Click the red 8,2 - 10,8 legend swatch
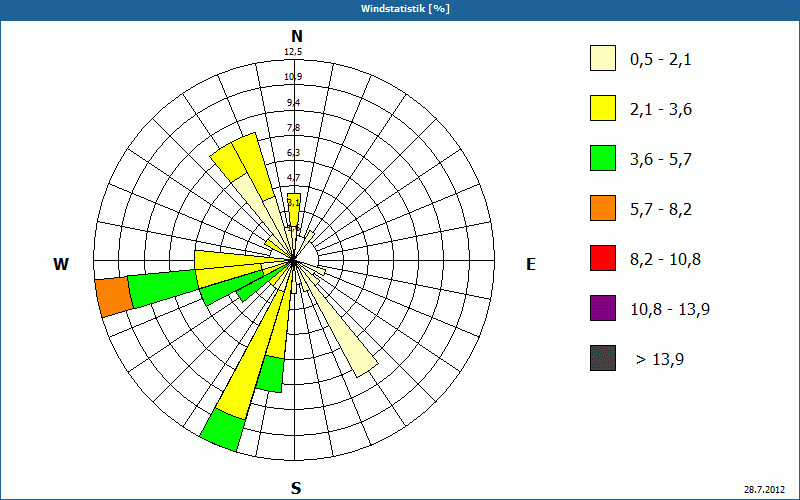 pyautogui.click(x=603, y=258)
